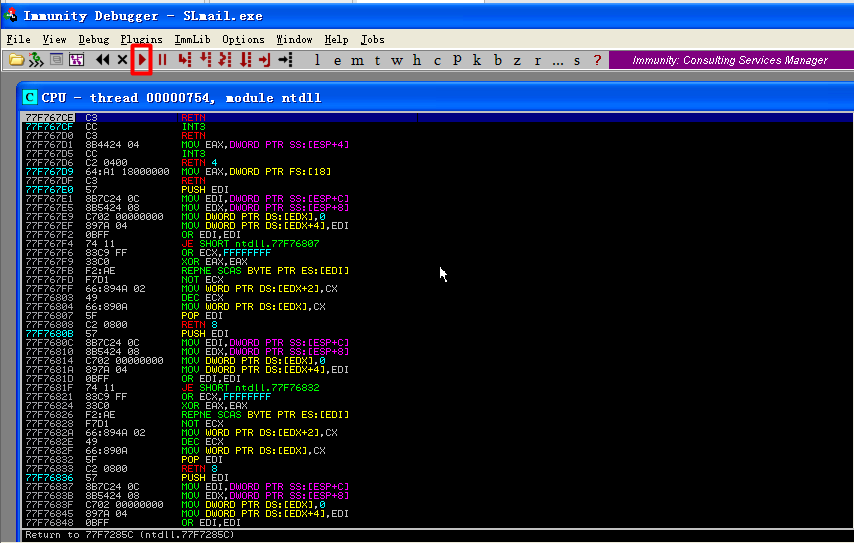Click the Trace into toolbar icon
The height and width of the screenshot is (543, 854).
(225, 60)
